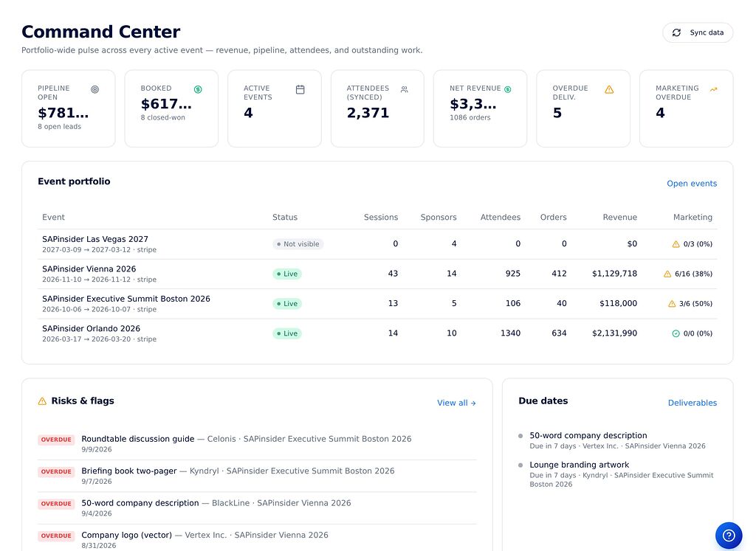Click the attendees count 2,371
The image size is (756, 551).
click(x=368, y=113)
